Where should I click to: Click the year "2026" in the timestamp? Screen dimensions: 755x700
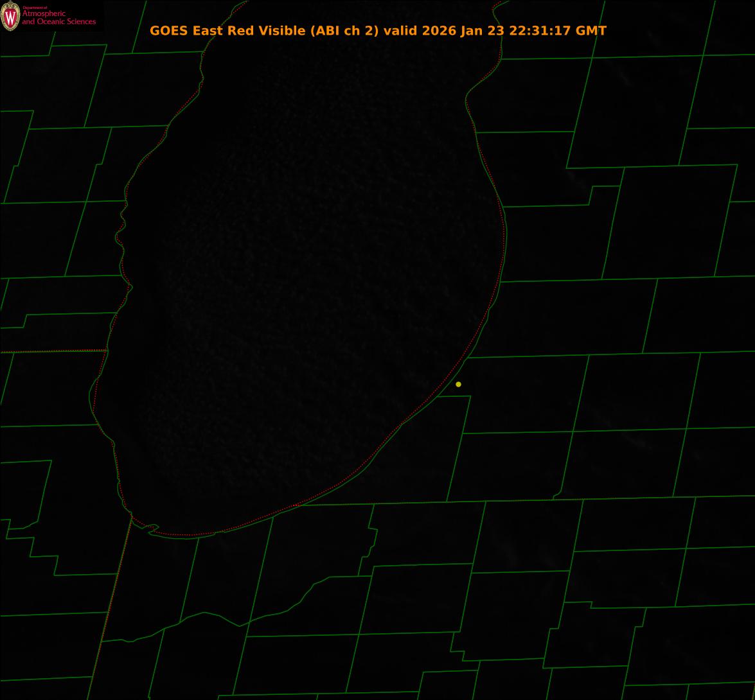(440, 31)
